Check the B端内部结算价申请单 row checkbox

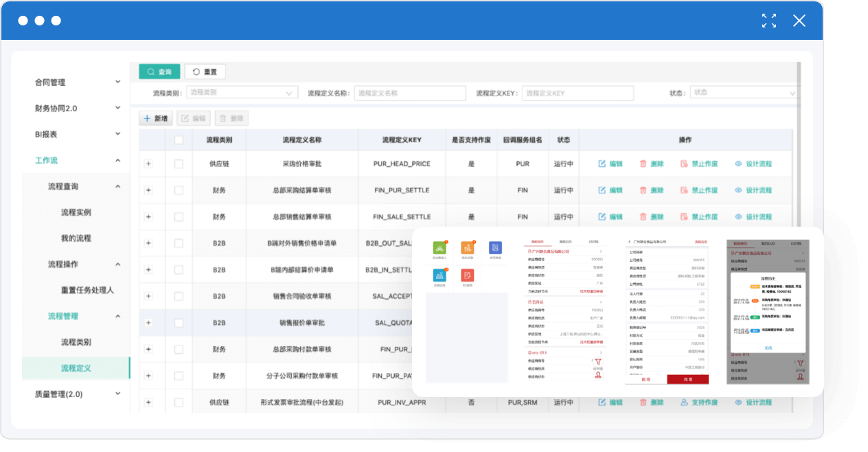179,269
